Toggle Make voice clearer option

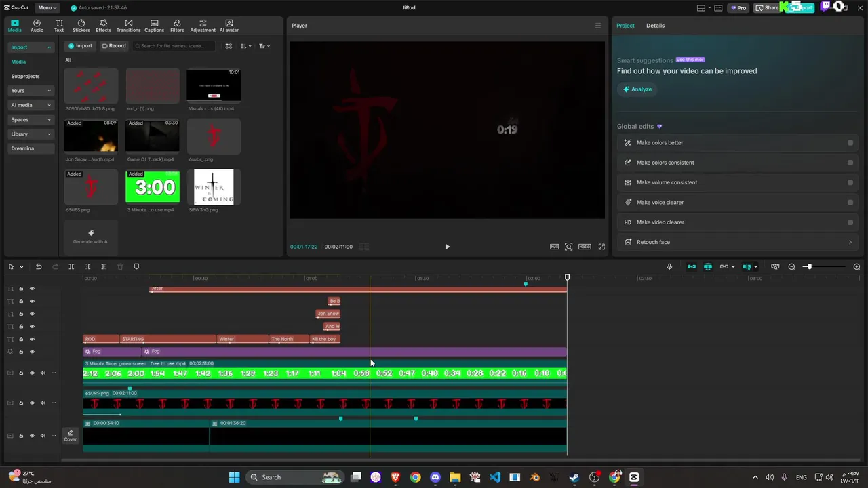tap(850, 202)
